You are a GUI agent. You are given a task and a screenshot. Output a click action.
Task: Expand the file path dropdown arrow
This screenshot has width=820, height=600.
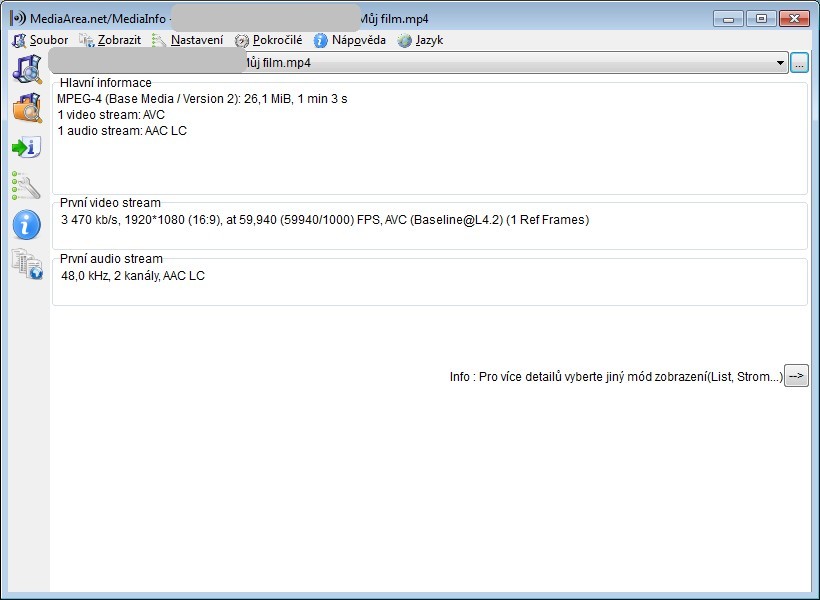pyautogui.click(x=780, y=63)
